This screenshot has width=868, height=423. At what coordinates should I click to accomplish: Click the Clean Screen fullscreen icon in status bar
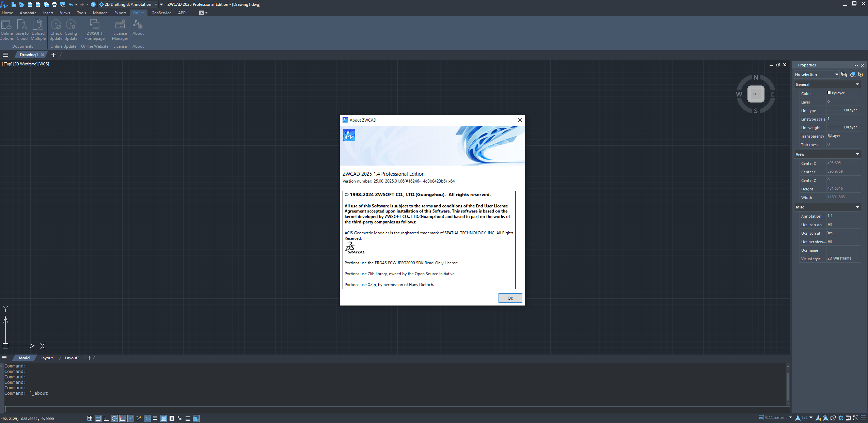point(855,418)
